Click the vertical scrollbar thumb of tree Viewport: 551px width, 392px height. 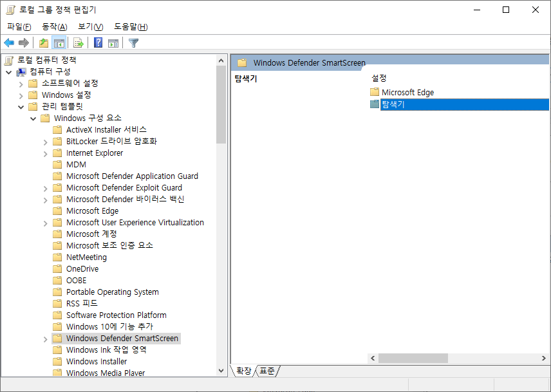click(221, 105)
